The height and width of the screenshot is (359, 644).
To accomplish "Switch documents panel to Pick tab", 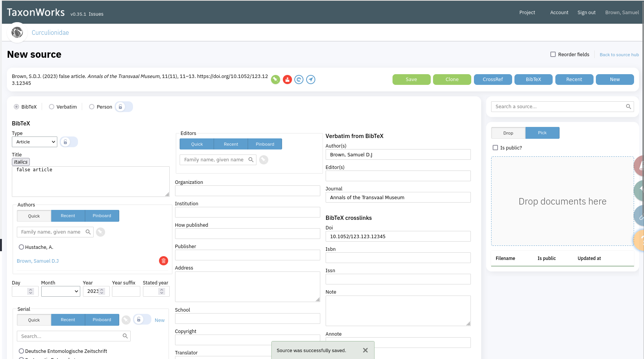I will [x=542, y=133].
